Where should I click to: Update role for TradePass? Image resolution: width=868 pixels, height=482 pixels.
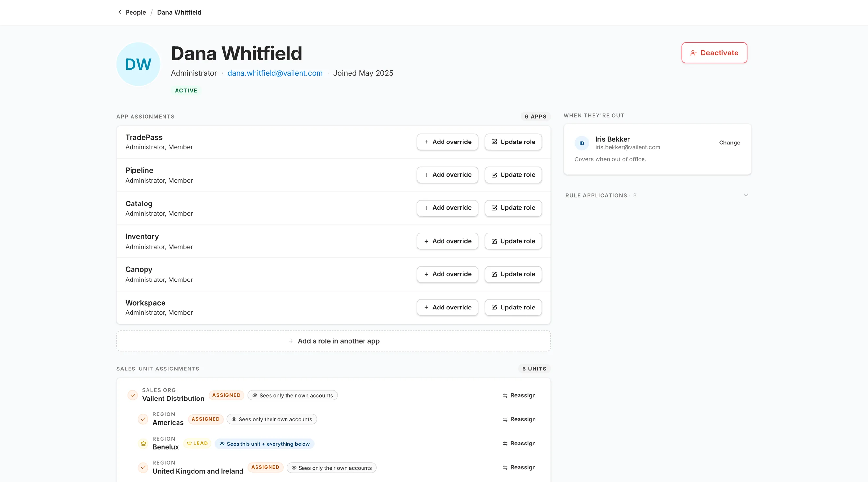[513, 142]
